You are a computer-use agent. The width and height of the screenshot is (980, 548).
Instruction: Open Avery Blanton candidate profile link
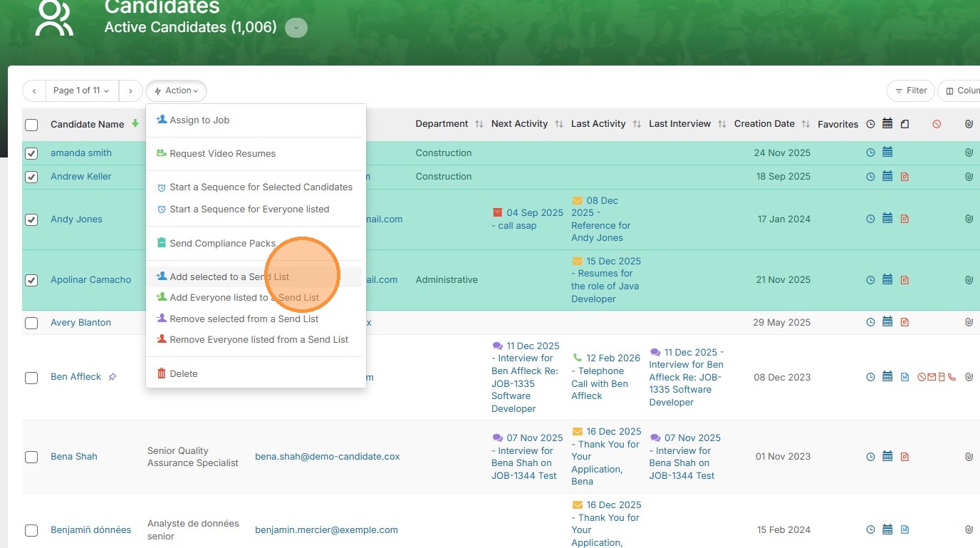point(80,322)
